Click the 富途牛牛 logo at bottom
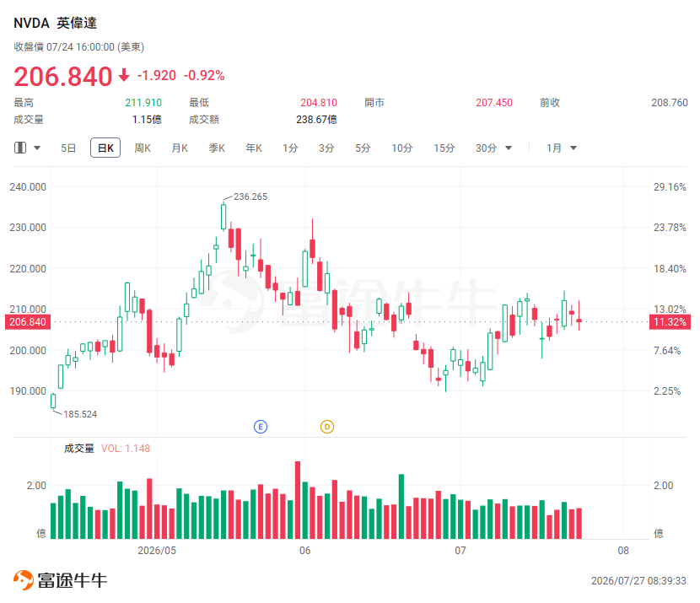 60,580
